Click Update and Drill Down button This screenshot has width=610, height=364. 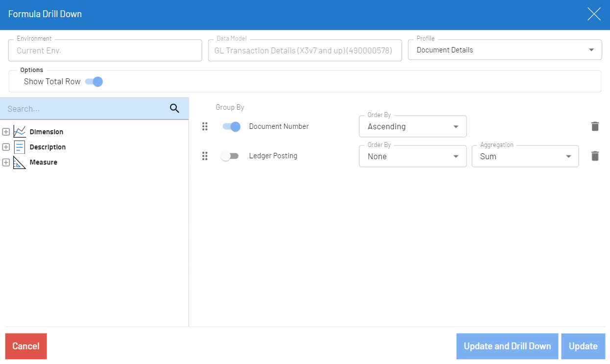click(x=507, y=346)
